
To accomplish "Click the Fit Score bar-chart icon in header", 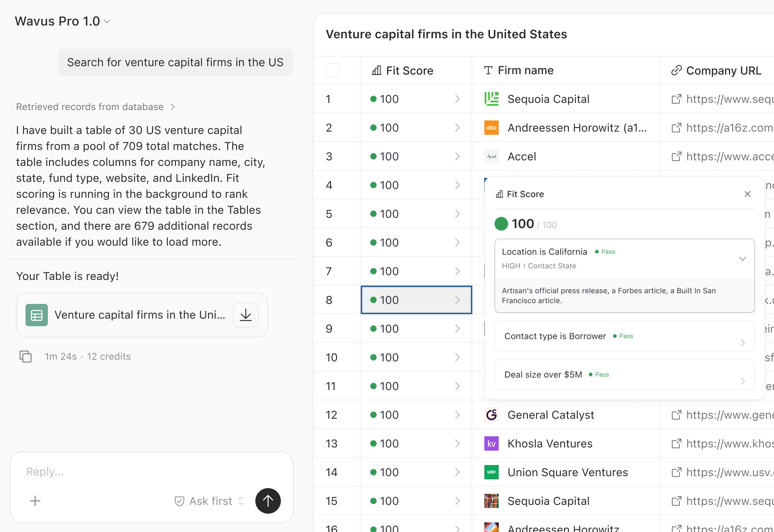I will click(x=377, y=71).
